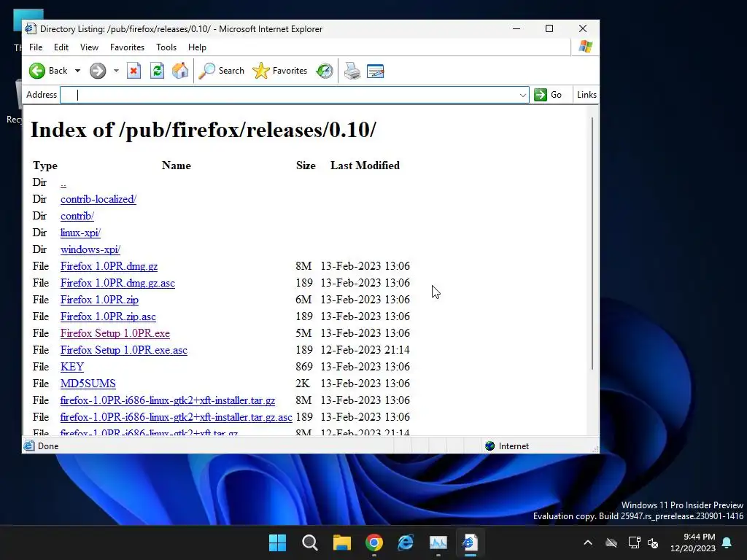747x560 pixels.
Task: Click Firefox 1.0PR.dmg.gz.asc link
Action: (117, 283)
